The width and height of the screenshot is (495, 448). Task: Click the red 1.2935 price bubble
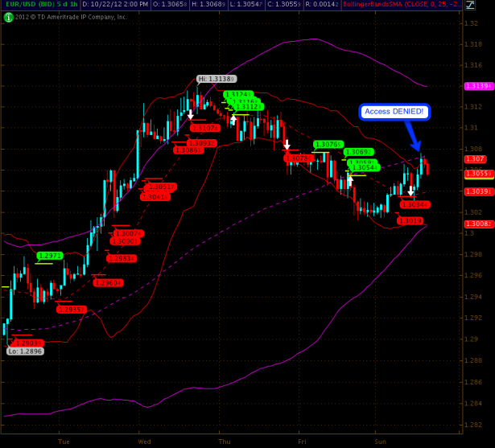(x=70, y=309)
